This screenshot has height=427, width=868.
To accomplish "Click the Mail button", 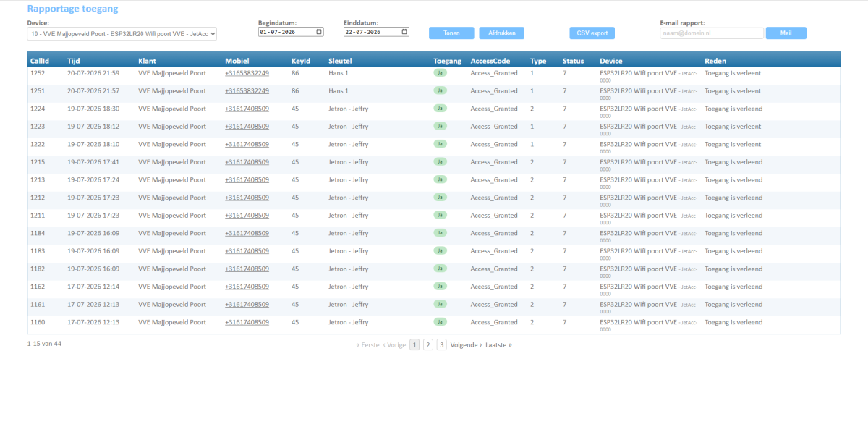I will coord(786,33).
